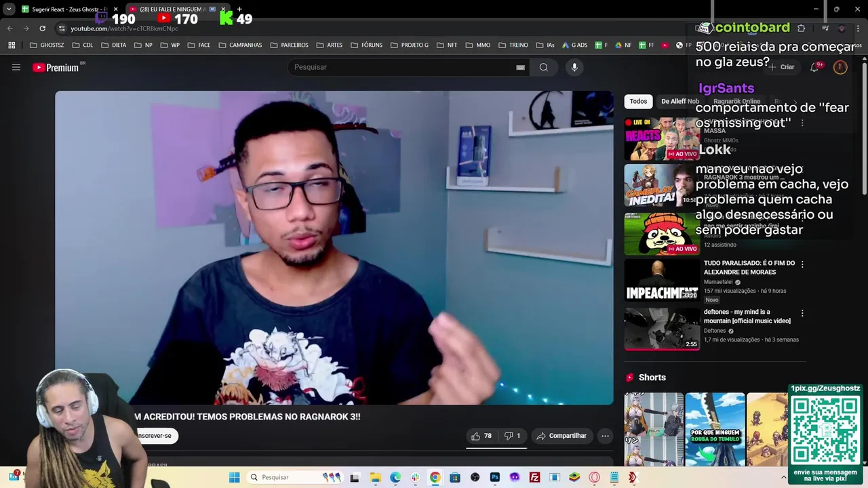The height and width of the screenshot is (488, 868).
Task: Open the LIVE ON REACTS live thumbnail
Action: [662, 139]
